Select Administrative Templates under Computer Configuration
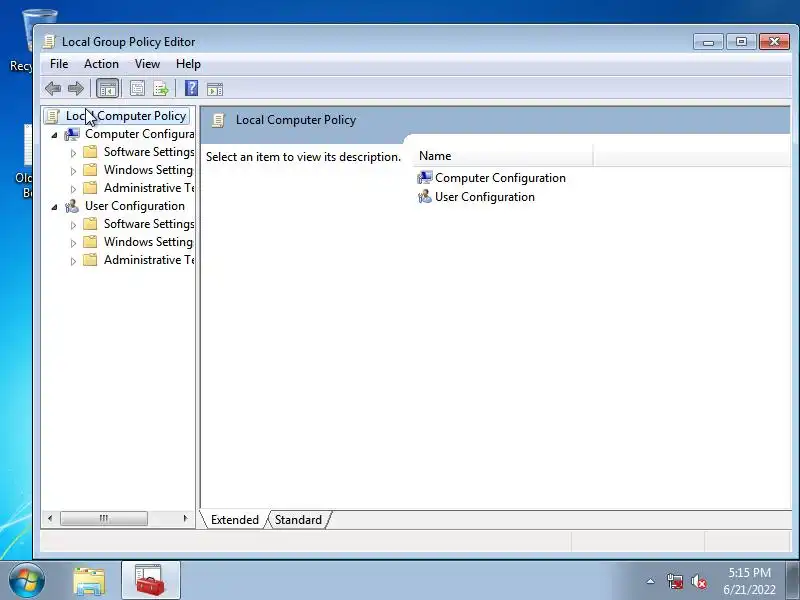800x600 pixels. 148,188
